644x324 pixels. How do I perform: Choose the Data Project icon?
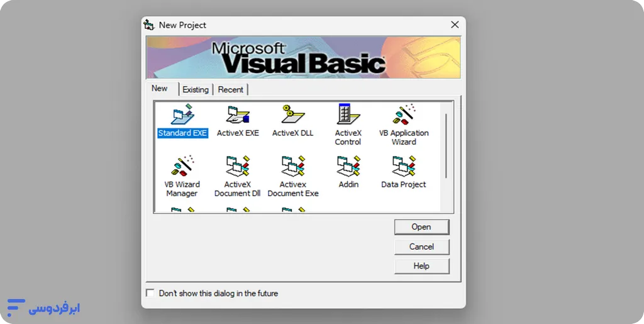click(404, 166)
